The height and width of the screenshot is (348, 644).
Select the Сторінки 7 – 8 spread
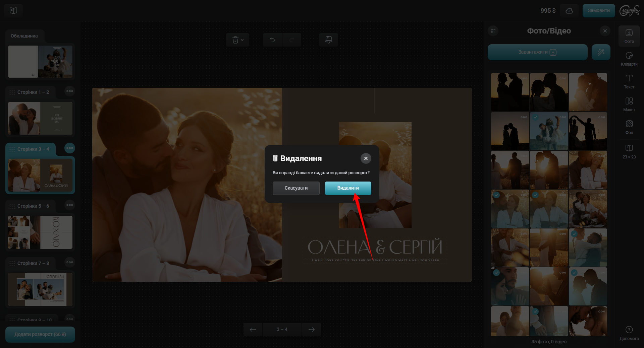(40, 289)
